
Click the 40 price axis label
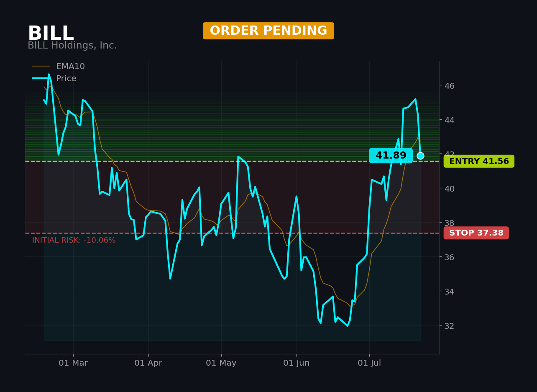point(450,189)
